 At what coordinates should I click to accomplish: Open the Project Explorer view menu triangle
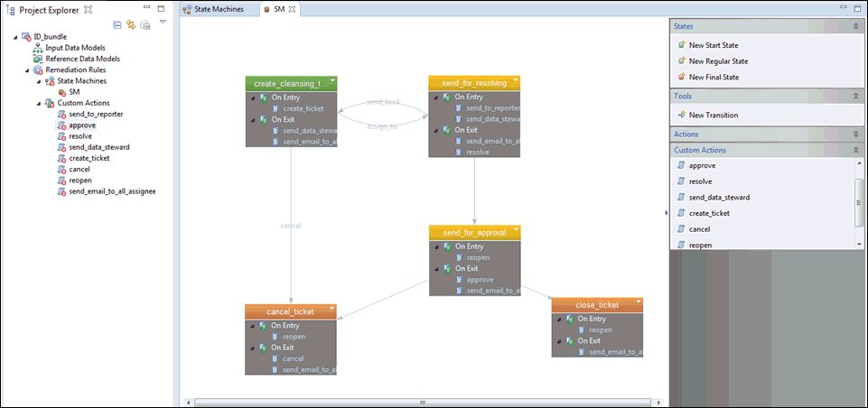pos(163,23)
